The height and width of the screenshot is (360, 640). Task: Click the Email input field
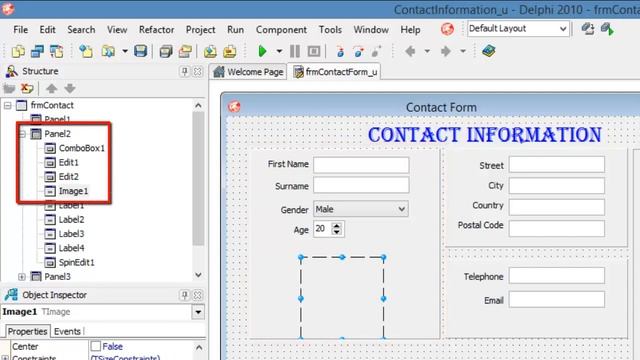(556, 300)
